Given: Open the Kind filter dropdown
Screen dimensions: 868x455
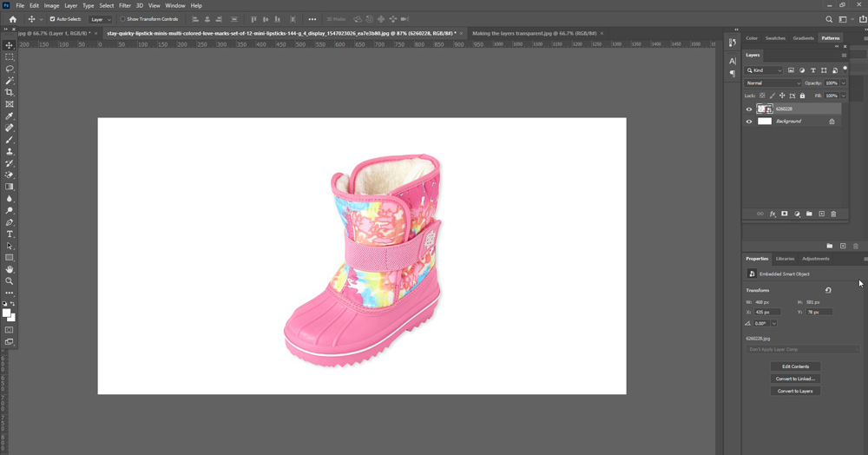Looking at the screenshot, I should [x=764, y=70].
